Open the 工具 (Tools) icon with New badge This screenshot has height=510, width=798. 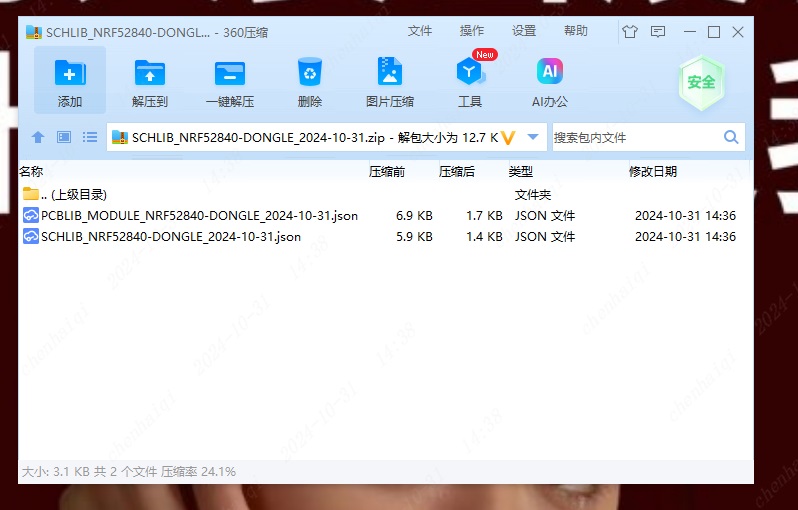point(470,71)
